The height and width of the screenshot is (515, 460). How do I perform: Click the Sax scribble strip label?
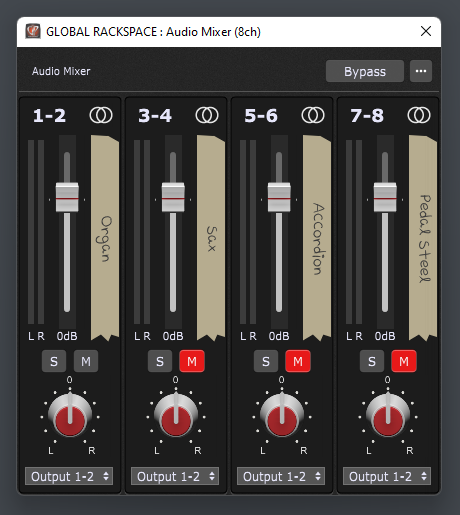(x=211, y=238)
